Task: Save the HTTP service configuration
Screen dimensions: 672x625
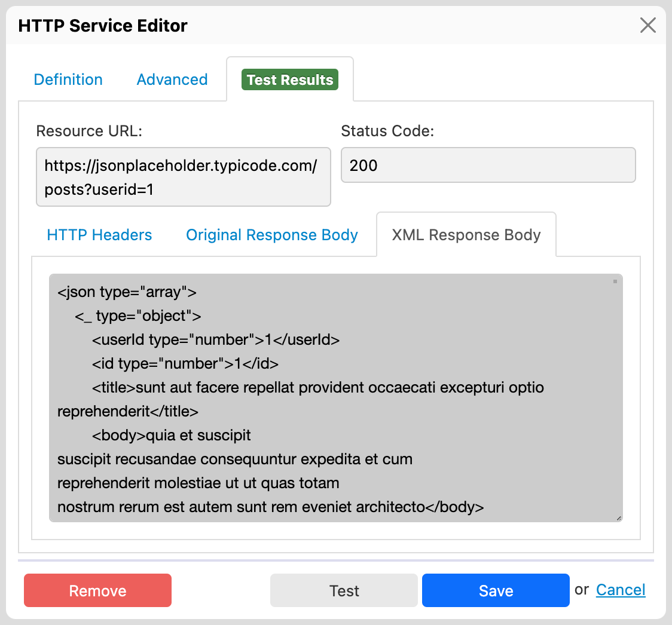Action: pos(496,590)
